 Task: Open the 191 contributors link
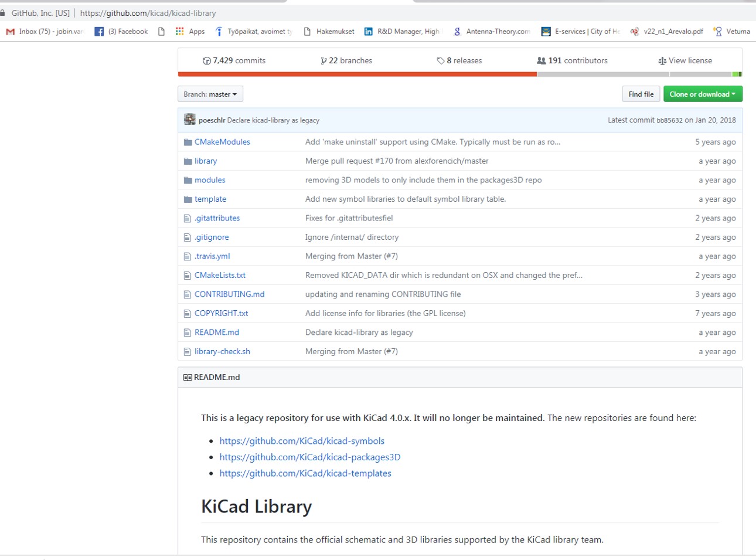573,61
